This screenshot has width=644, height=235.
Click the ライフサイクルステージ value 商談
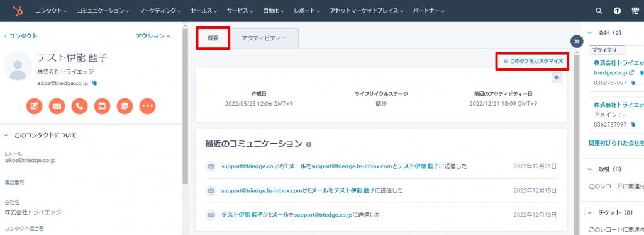pyautogui.click(x=380, y=104)
